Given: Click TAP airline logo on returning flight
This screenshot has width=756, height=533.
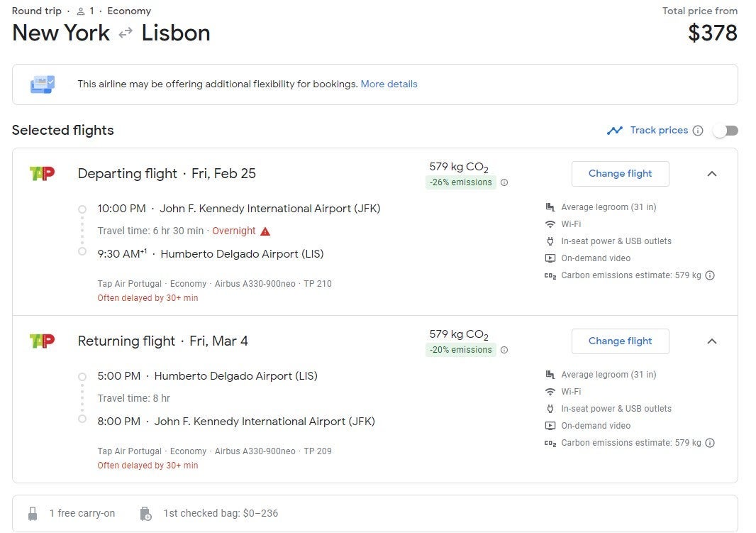Looking at the screenshot, I should pos(42,341).
